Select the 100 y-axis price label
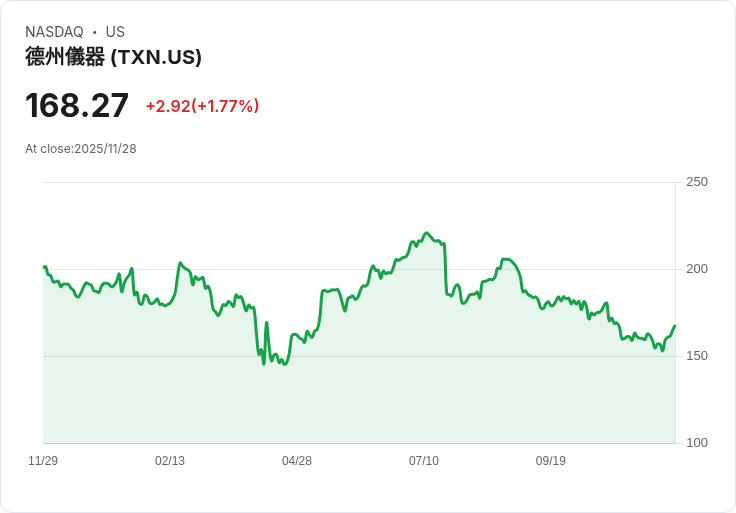 (697, 443)
